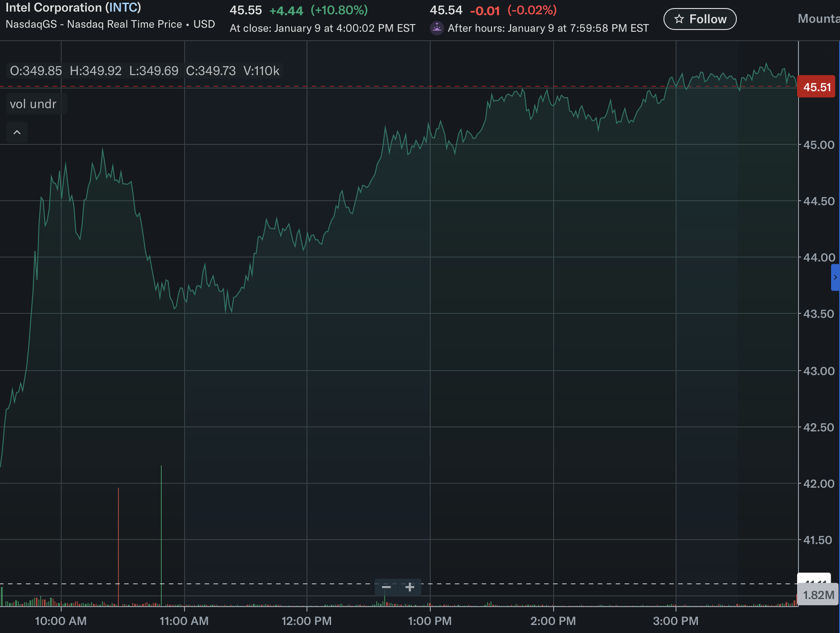
Task: Click the tall red volume spike bar
Action: 118,547
